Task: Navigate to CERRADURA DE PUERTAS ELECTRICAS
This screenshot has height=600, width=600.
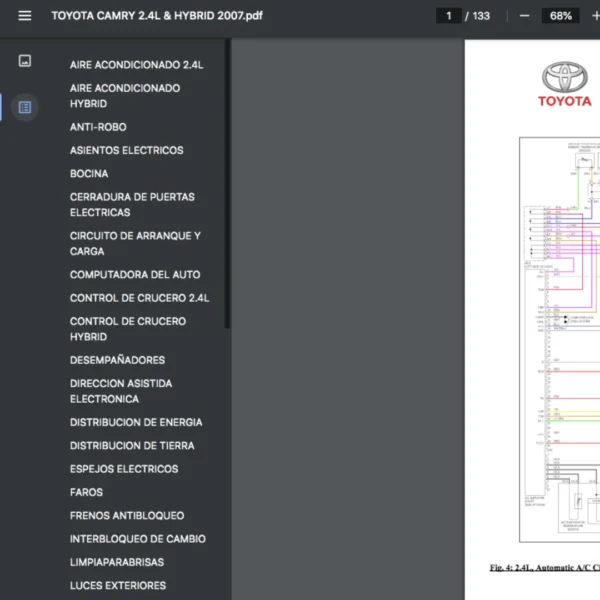Action: 132,205
